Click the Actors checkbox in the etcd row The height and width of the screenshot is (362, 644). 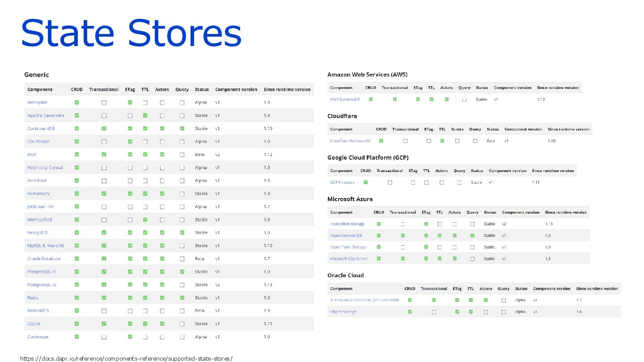pyautogui.click(x=162, y=155)
